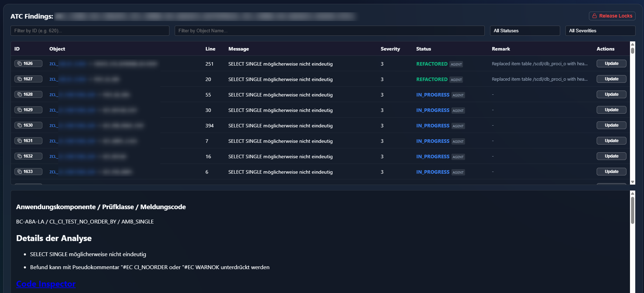Viewport: 644px width, 293px height.
Task: Copy ID 1628 using its copy icon
Action: [20, 94]
